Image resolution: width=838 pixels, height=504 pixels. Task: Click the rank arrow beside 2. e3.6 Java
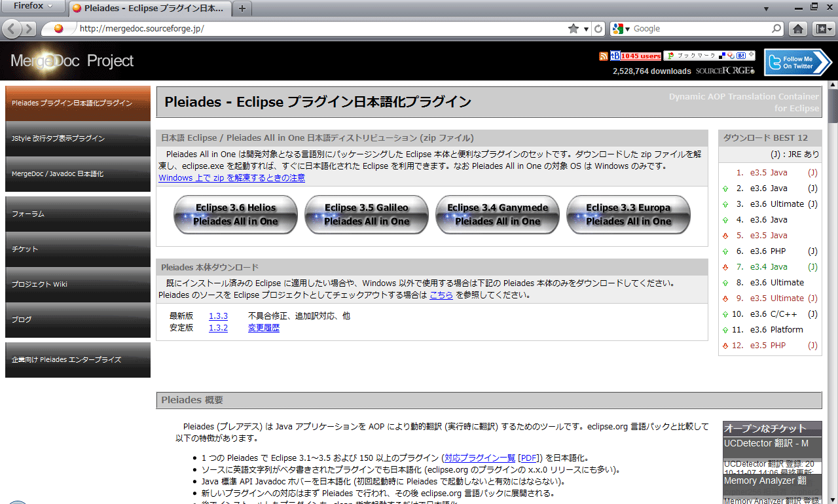tap(725, 189)
